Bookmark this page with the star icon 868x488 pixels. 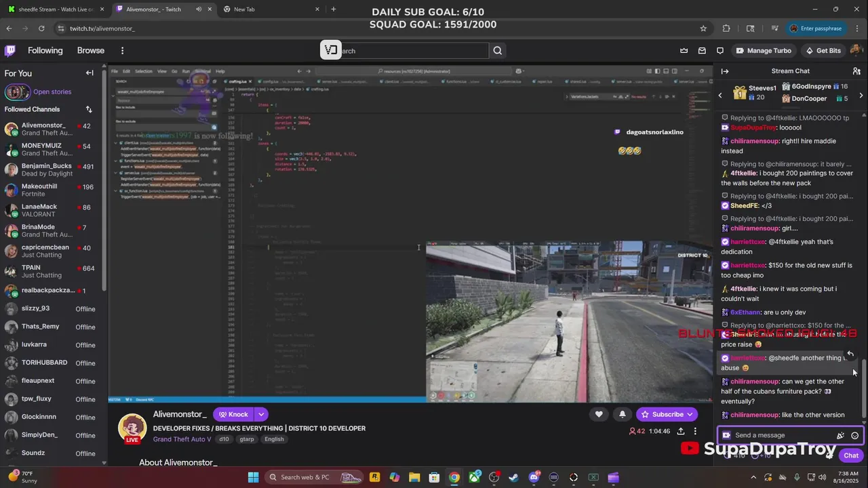(x=703, y=28)
